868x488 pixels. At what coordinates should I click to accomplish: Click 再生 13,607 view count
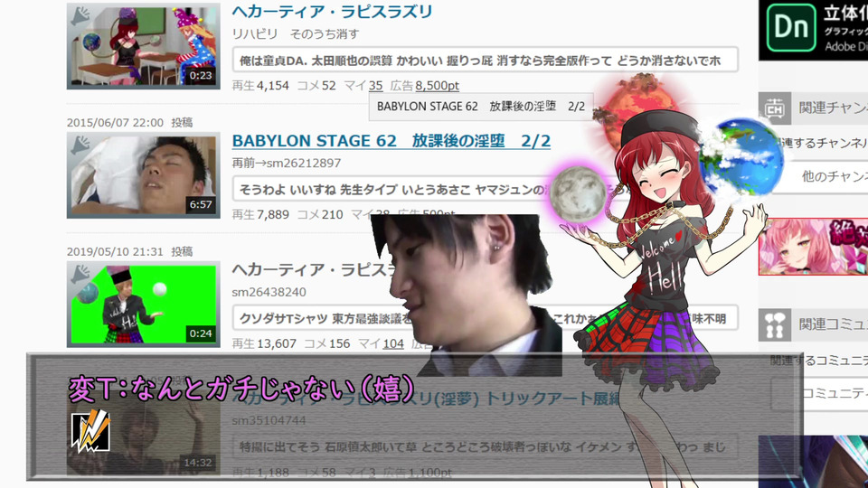[264, 343]
